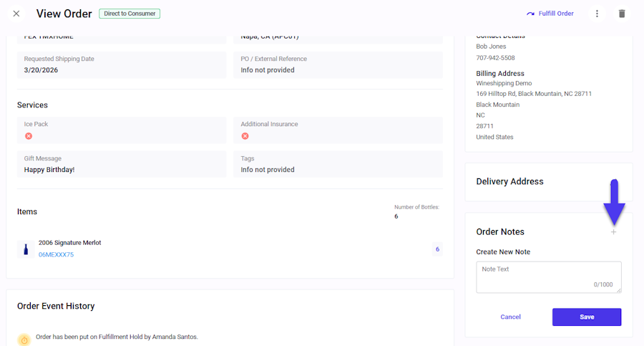The height and width of the screenshot is (346, 644).
Task: Click the wine bottle item thumbnail
Action: [x=26, y=249]
